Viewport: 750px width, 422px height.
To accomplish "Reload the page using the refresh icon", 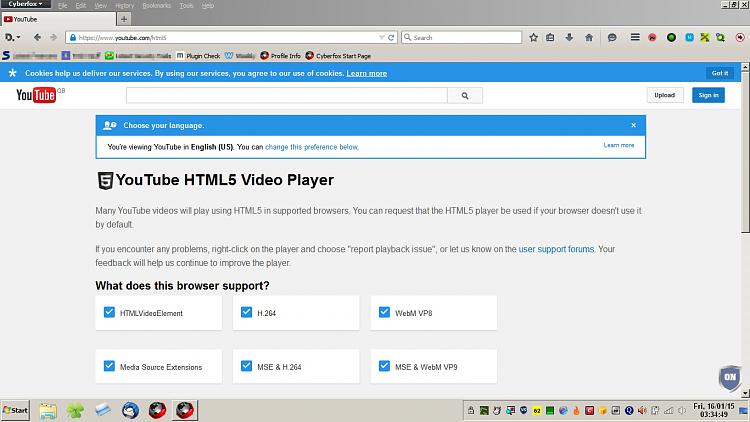I will (x=391, y=37).
